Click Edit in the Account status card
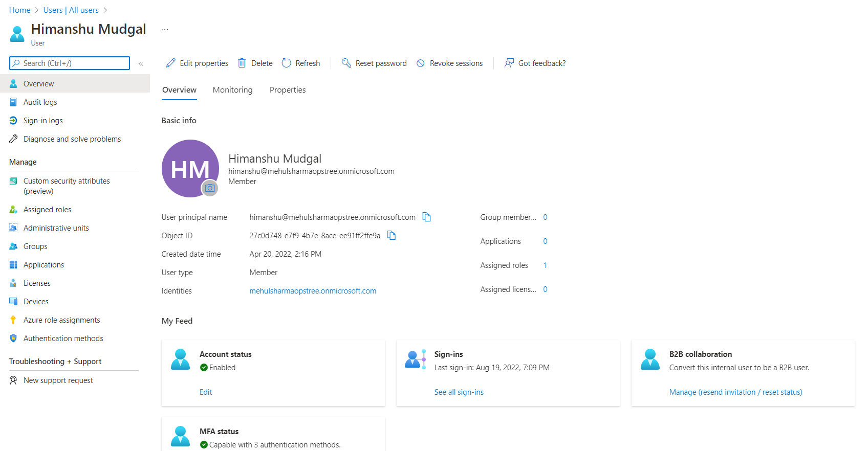This screenshot has width=868, height=451. click(206, 392)
